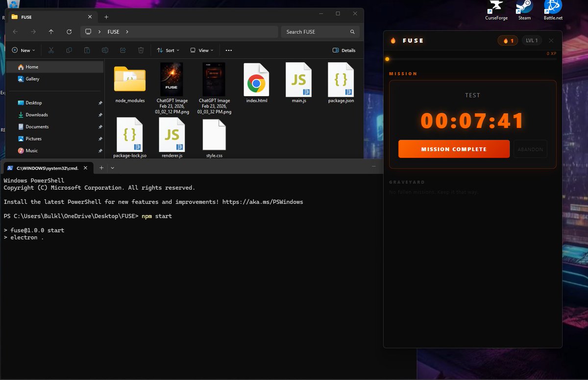The image size is (588, 380).
Task: Refresh the FUSE folder view
Action: point(69,32)
